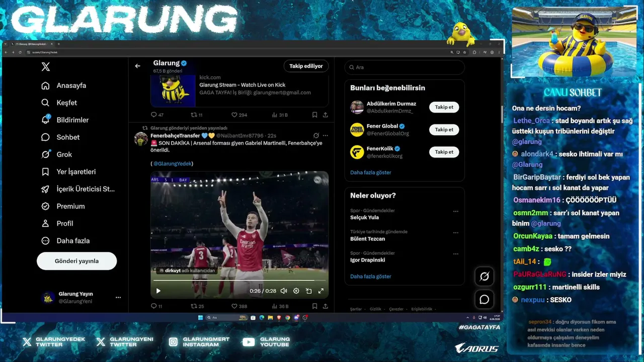The width and height of the screenshot is (644, 362).
Task: Bookmark the Martinelli post
Action: (314, 306)
